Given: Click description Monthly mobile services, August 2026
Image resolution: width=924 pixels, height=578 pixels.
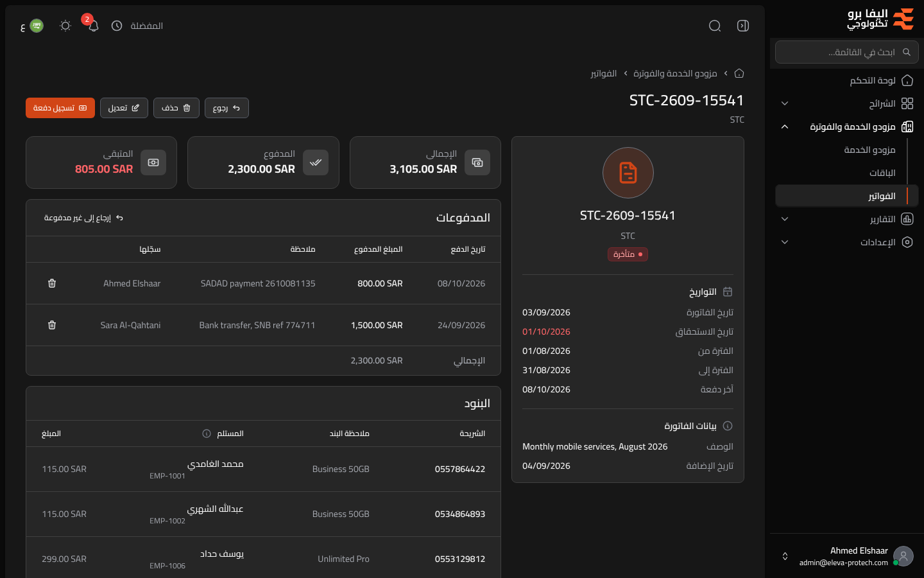Looking at the screenshot, I should click(595, 446).
